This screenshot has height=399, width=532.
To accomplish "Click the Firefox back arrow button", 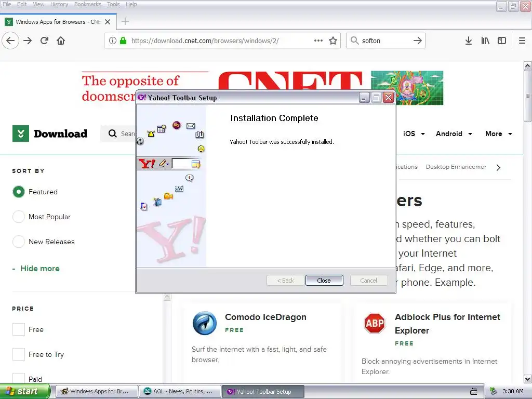I will click(x=10, y=41).
